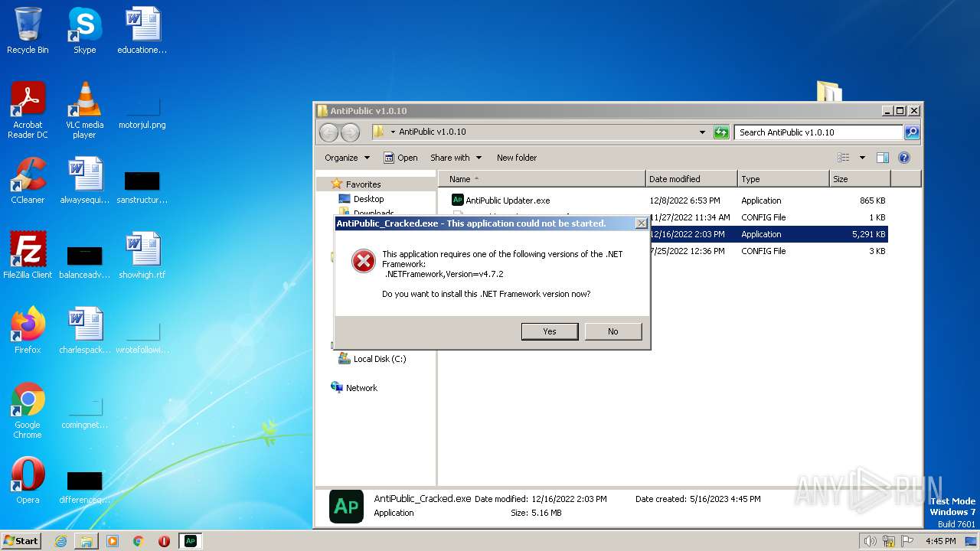This screenshot has width=980, height=551.
Task: Expand the address bar history dropdown
Action: click(703, 132)
